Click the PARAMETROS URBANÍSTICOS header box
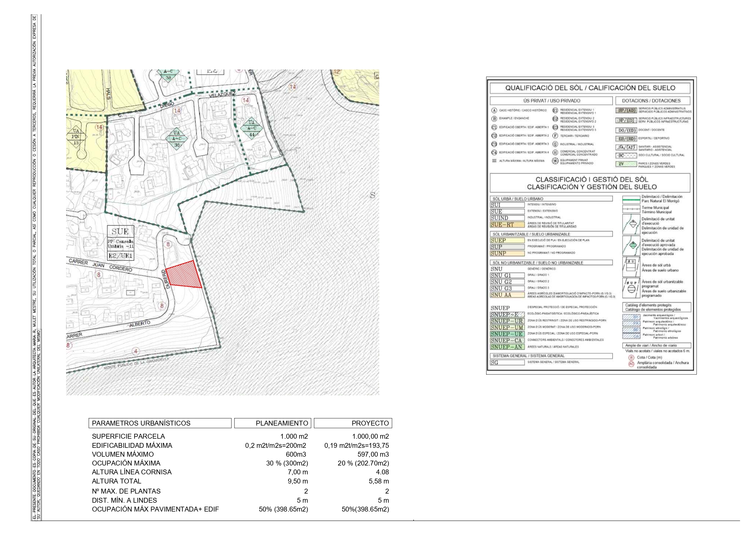The width and height of the screenshot is (756, 535). (x=160, y=423)
